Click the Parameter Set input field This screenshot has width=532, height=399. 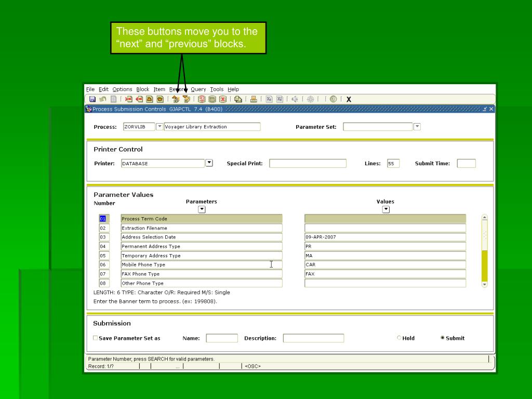(378, 127)
